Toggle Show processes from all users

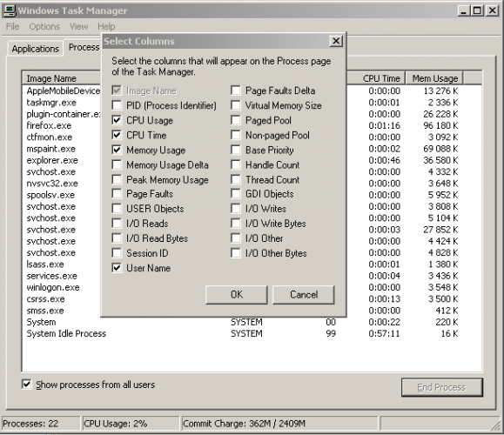coord(26,384)
